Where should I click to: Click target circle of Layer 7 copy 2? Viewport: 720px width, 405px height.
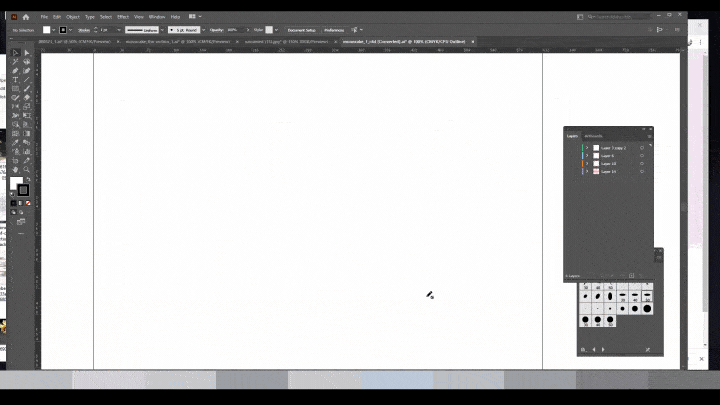pos(642,148)
